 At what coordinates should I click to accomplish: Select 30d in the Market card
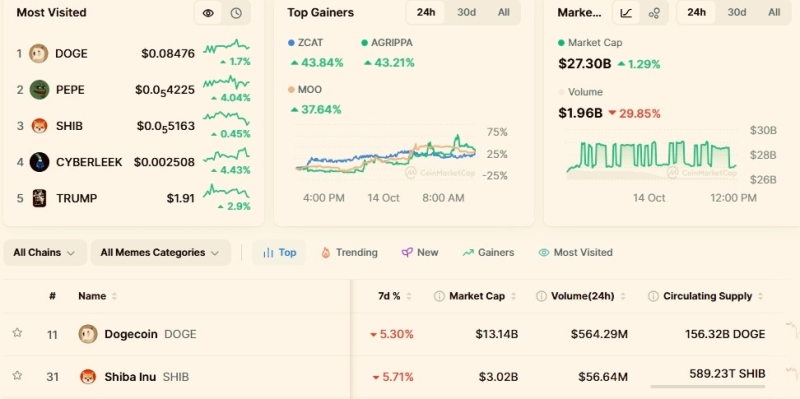pos(737,12)
